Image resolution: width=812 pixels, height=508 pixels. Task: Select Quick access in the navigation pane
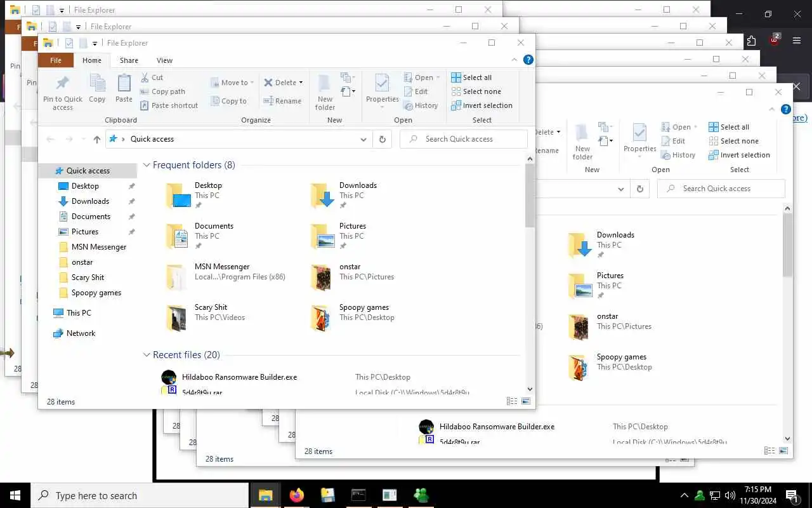pyautogui.click(x=88, y=171)
